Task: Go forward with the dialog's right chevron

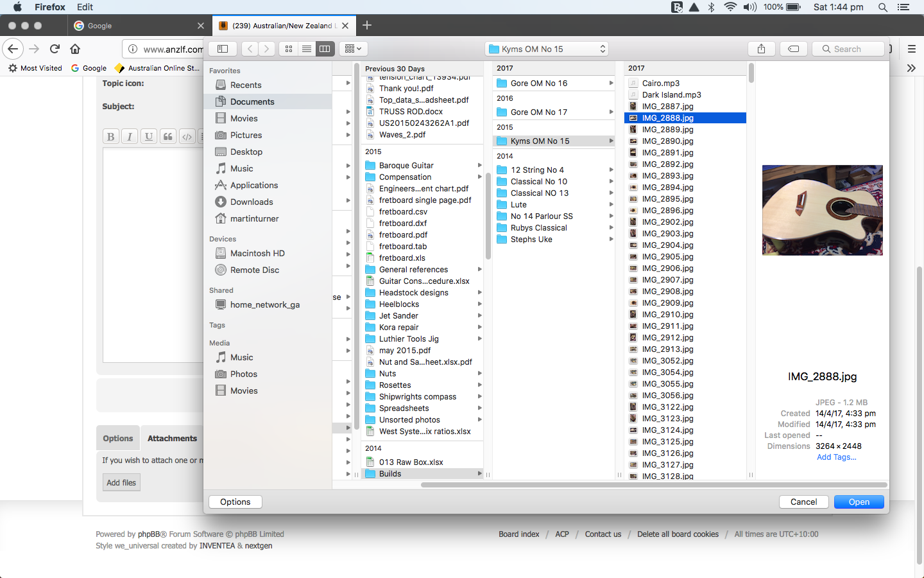Action: [x=267, y=49]
